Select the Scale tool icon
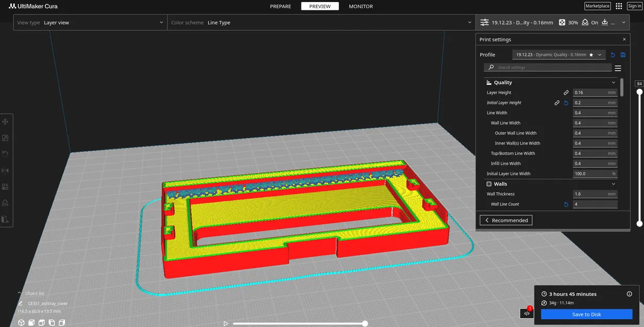644x327 pixels. point(5,138)
